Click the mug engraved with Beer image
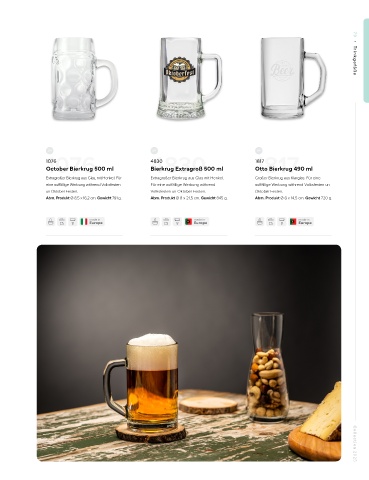 tap(293, 78)
